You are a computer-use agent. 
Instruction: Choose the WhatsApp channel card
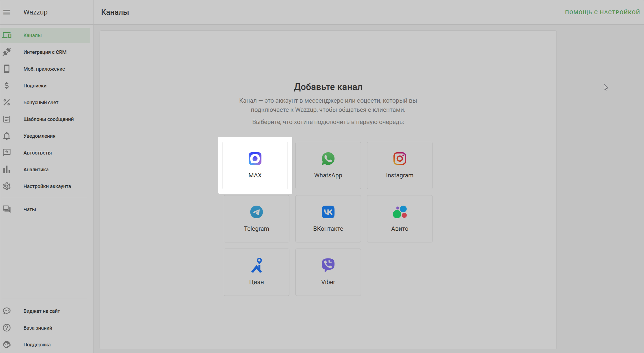328,165
